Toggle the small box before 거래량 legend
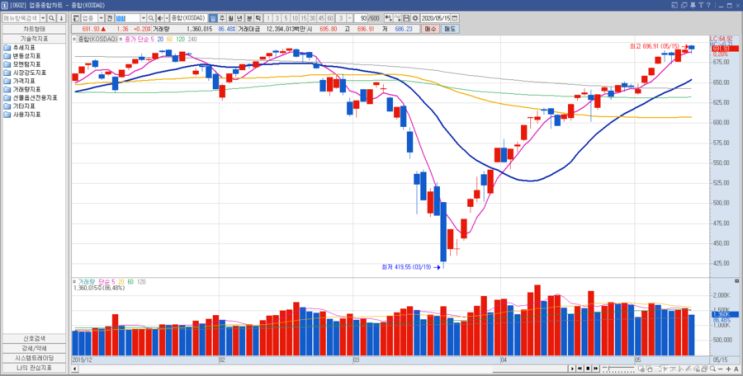The width and height of the screenshot is (743, 376). pyautogui.click(x=74, y=281)
